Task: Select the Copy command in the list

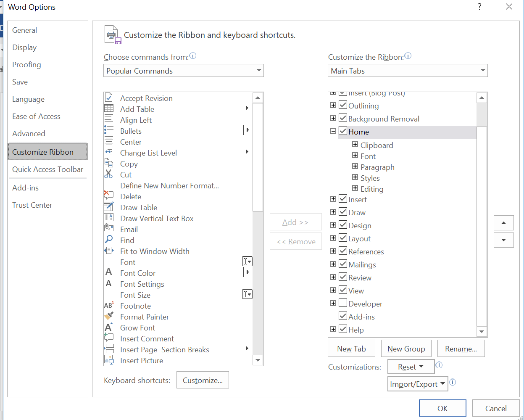Action: tap(129, 164)
